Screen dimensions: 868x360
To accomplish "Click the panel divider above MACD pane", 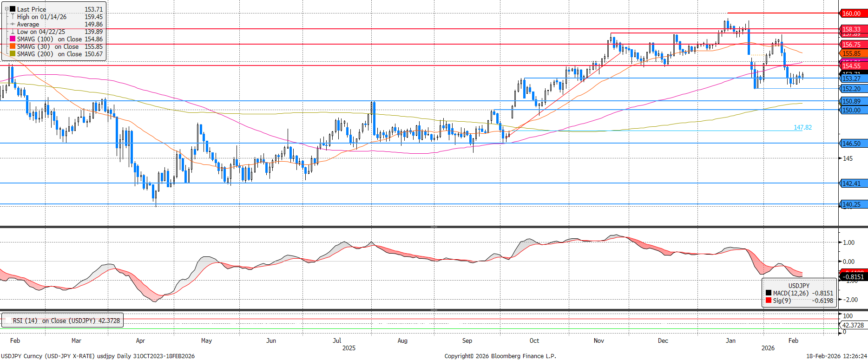I will click(434, 227).
